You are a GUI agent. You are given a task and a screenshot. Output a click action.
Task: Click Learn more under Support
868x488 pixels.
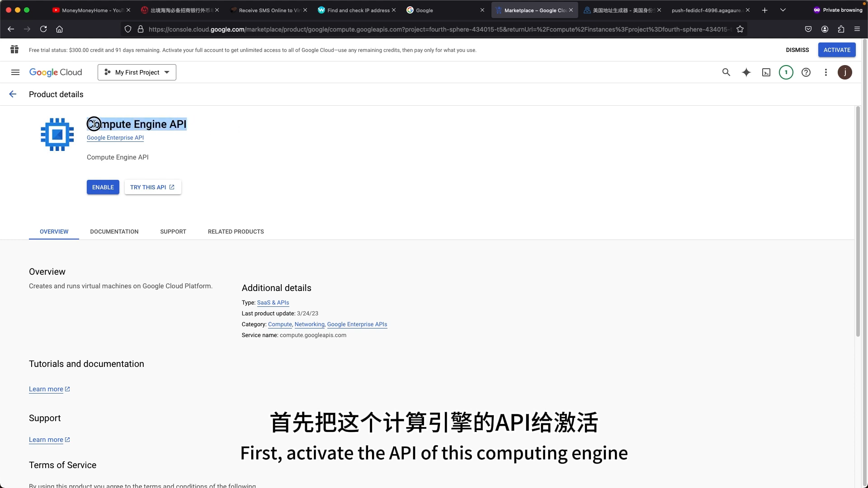coord(49,440)
